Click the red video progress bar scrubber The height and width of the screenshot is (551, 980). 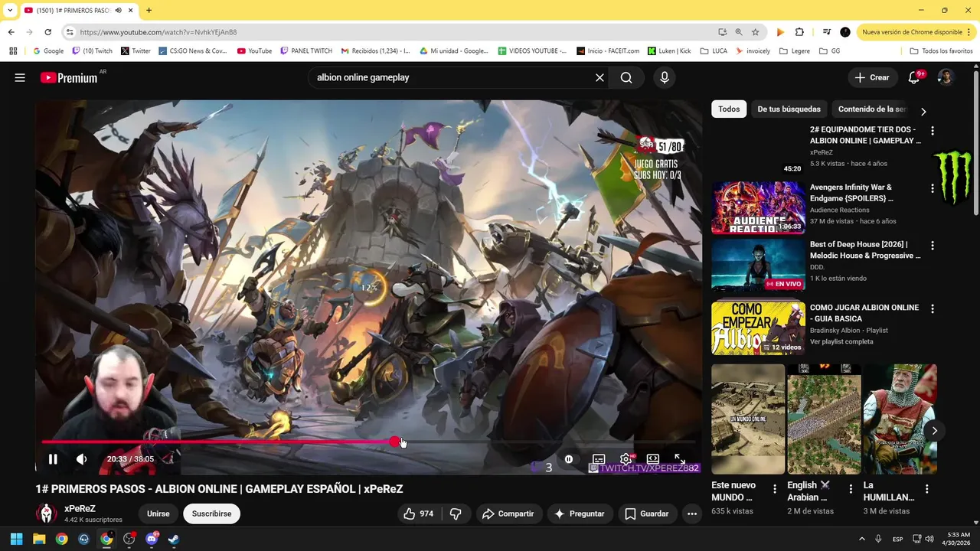pyautogui.click(x=394, y=442)
